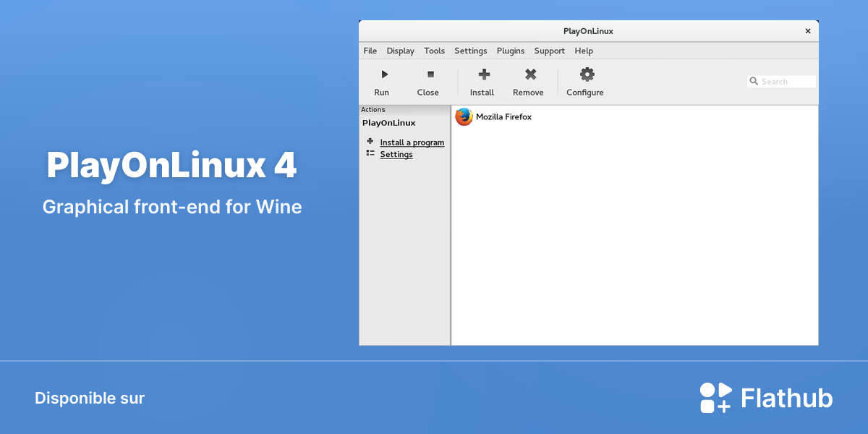Open the Settings menu in menu bar
This screenshot has height=434, width=868.
coord(471,51)
